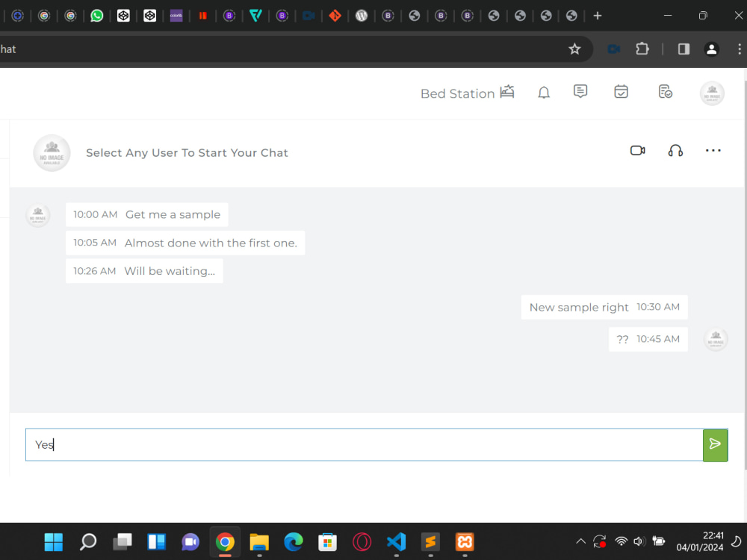Click the Bed Station label

click(x=457, y=94)
